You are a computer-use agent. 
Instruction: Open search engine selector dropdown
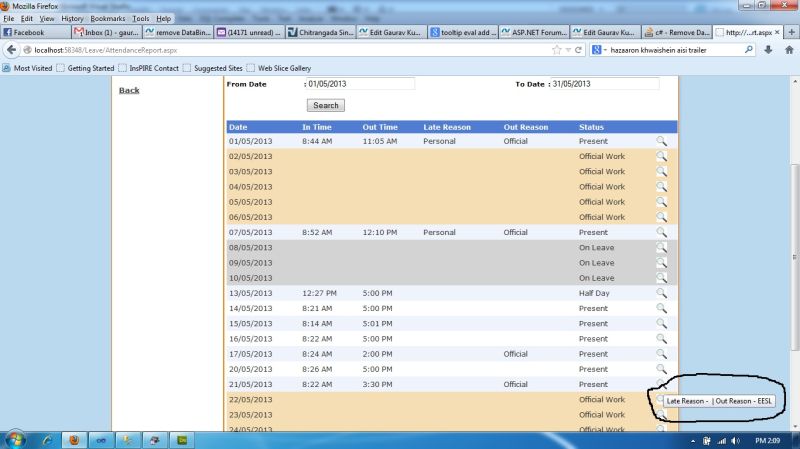[x=598, y=50]
